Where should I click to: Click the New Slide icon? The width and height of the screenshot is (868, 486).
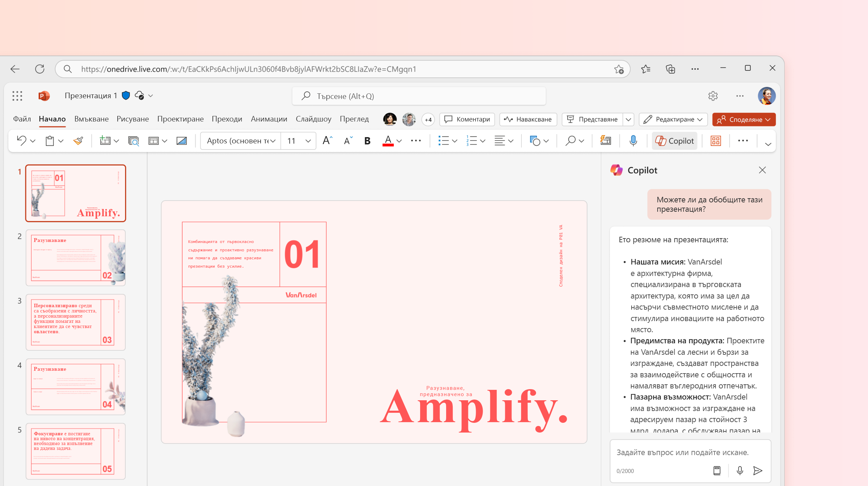pos(105,141)
